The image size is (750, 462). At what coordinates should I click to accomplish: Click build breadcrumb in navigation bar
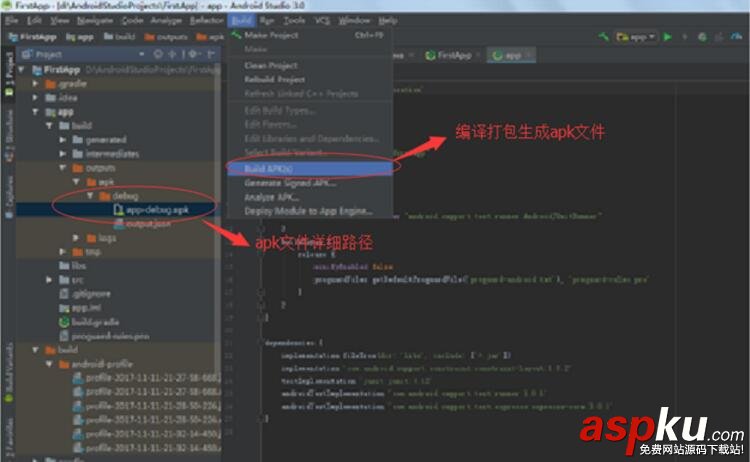pyautogui.click(x=120, y=37)
